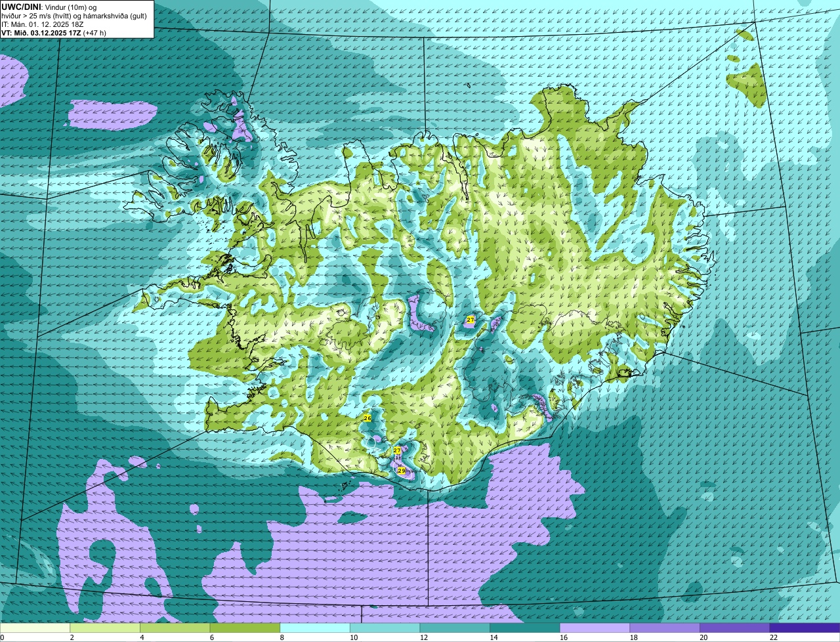Viewport: 840px width, 642px height.
Task: Select the 6–8 m/s olive green colorbar segment
Action: coord(245,628)
